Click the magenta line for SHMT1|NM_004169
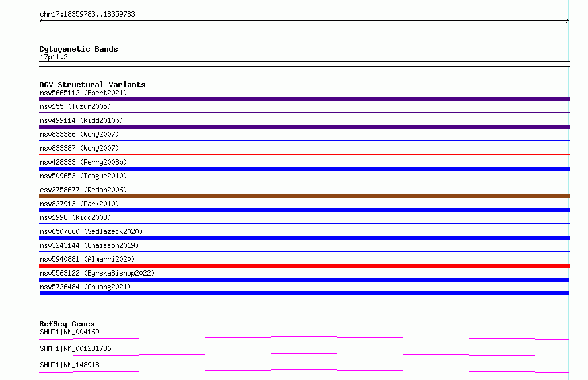The image size is (588, 380). point(304,338)
